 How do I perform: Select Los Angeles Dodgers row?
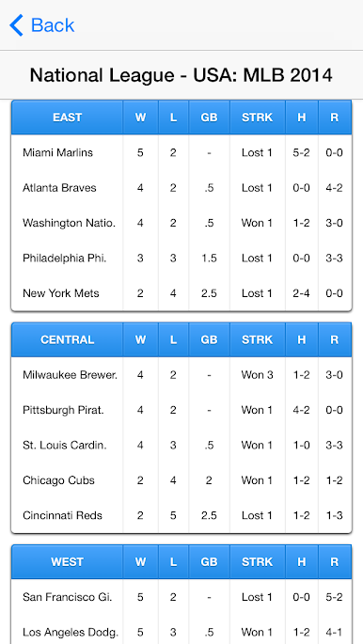pos(181,632)
